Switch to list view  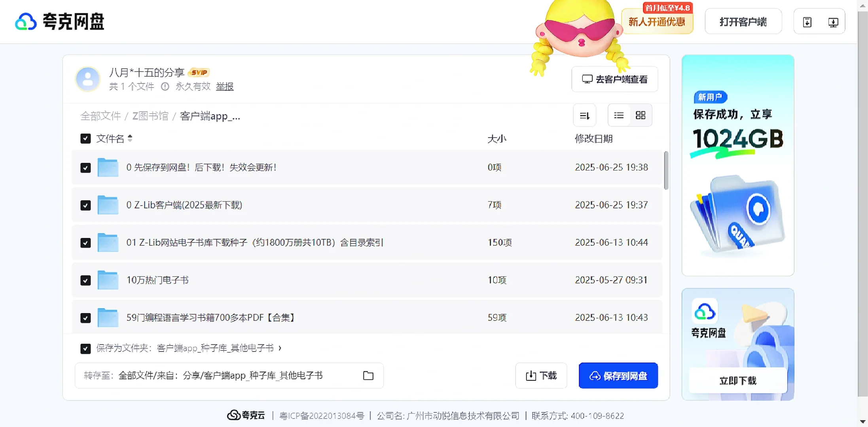click(x=619, y=115)
